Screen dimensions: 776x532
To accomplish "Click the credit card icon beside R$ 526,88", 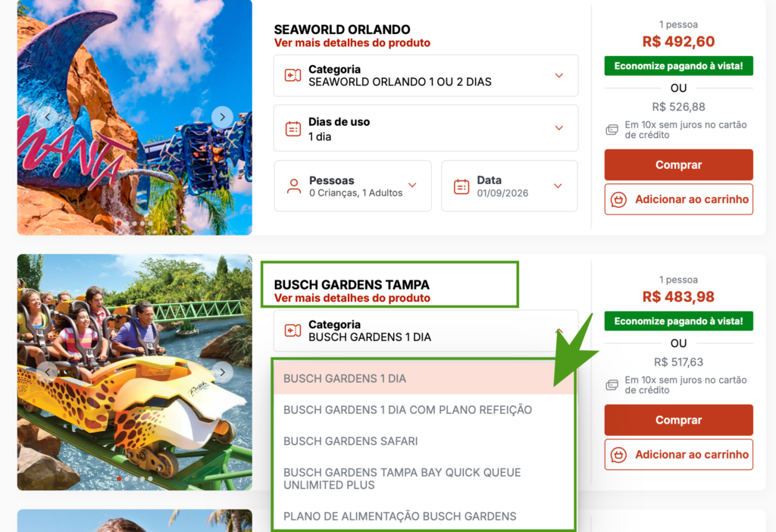I will click(x=612, y=130).
